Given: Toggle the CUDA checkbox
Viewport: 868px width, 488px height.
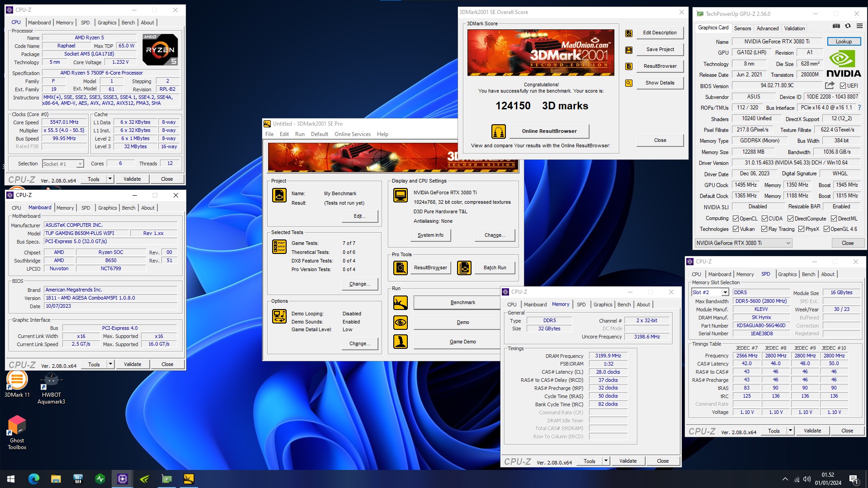Looking at the screenshot, I should coord(764,219).
